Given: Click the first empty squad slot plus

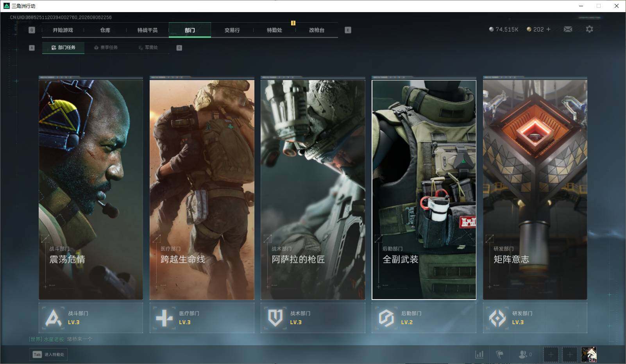Looking at the screenshot, I should click(x=551, y=355).
